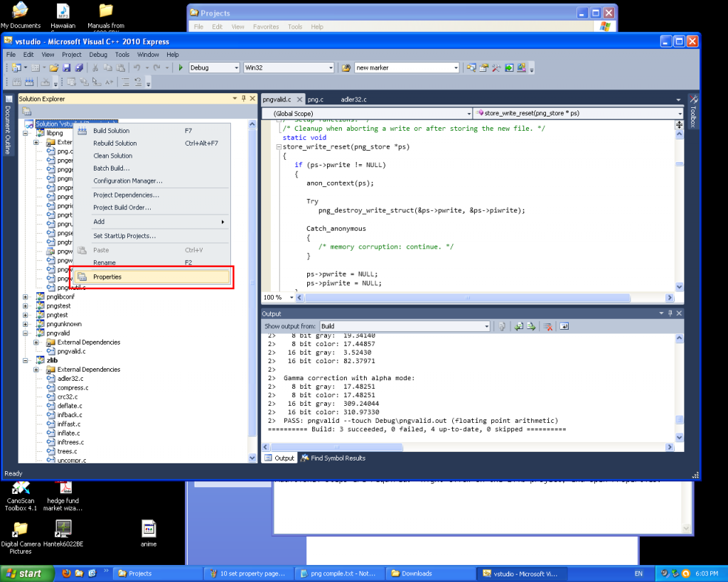Clear all output with the red X icon
This screenshot has width=728, height=582.
548,327
